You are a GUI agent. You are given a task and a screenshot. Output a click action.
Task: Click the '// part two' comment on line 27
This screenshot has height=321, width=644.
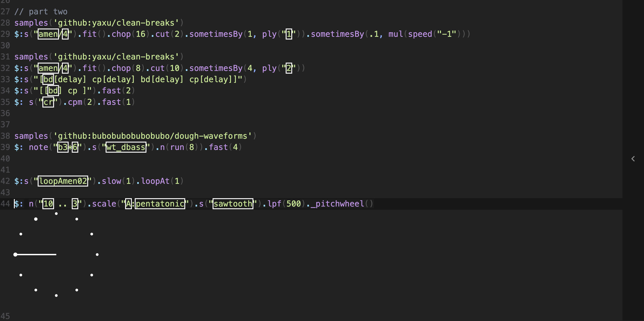click(41, 11)
